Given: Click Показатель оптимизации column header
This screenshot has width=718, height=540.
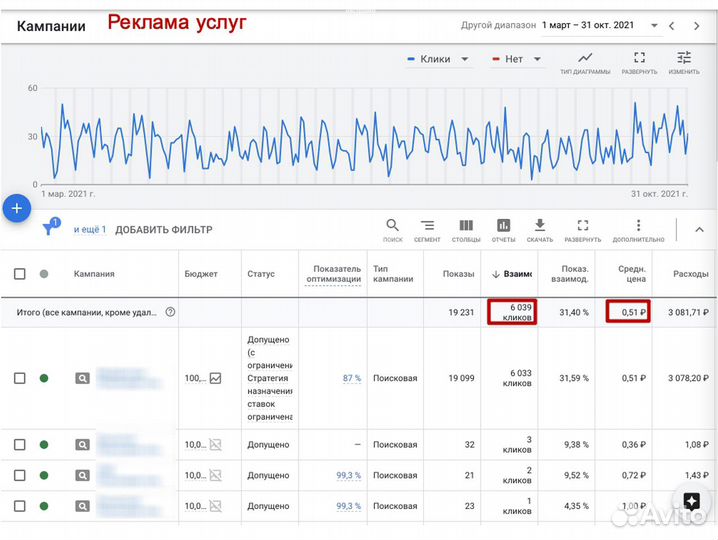Looking at the screenshot, I should (333, 274).
